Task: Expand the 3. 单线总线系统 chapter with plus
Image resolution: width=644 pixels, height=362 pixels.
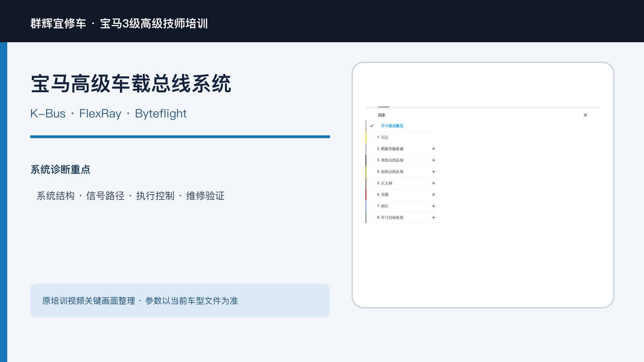Action: tap(433, 160)
